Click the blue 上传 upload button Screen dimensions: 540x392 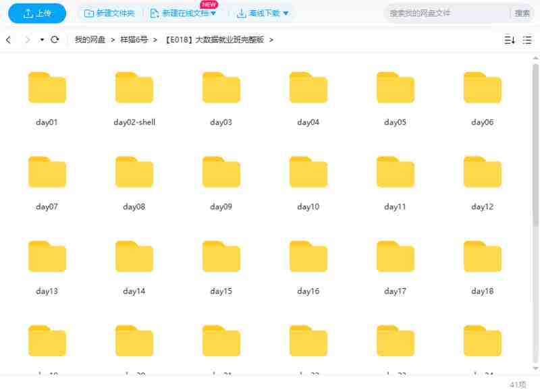click(37, 13)
